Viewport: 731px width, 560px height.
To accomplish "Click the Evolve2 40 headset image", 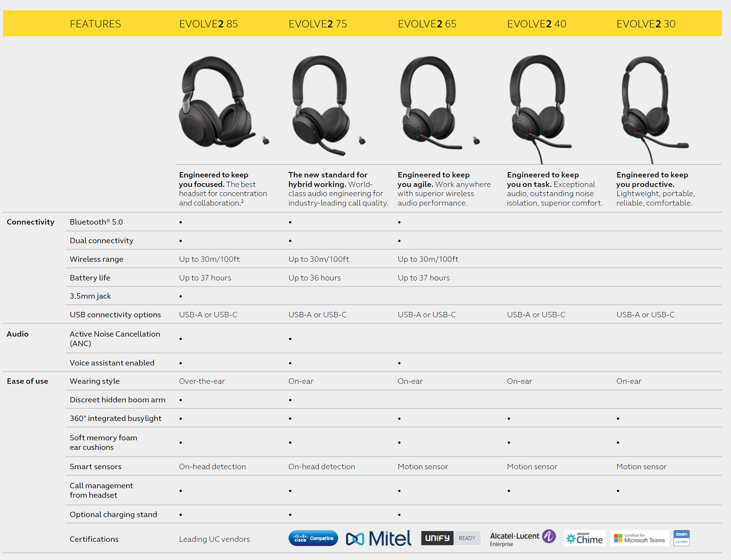I will (x=541, y=109).
